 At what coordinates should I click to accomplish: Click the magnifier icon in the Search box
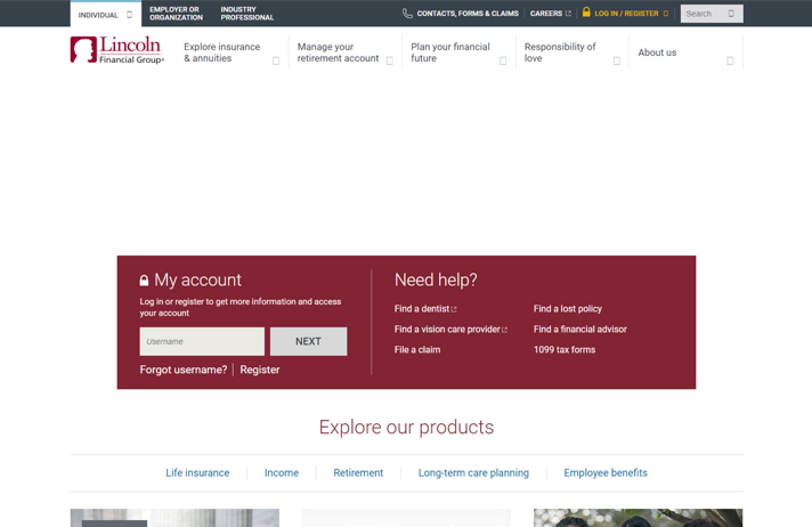[x=731, y=14]
